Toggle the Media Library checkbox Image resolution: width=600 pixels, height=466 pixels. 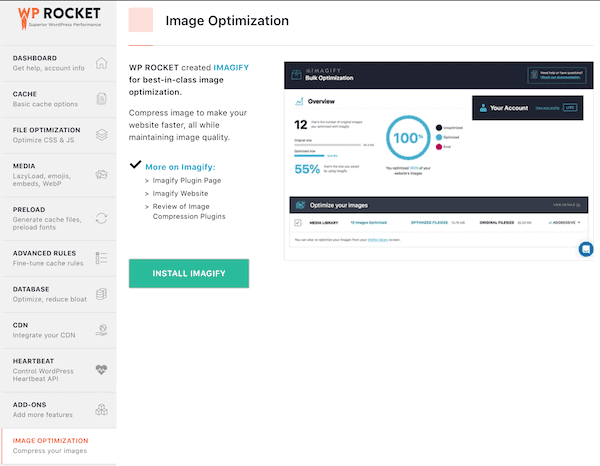pyautogui.click(x=298, y=223)
